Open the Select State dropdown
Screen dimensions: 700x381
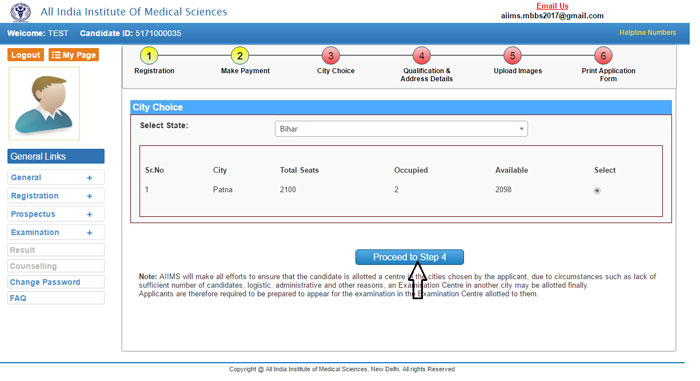(x=401, y=129)
